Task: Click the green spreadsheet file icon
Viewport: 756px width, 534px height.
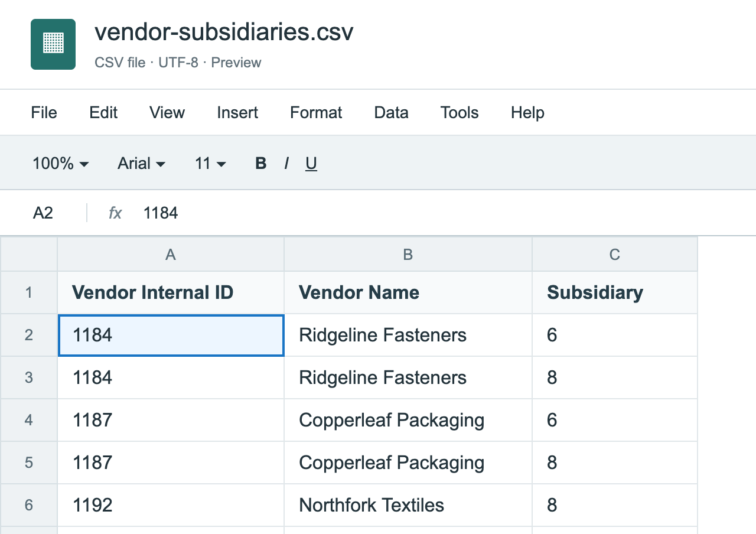Action: click(x=53, y=44)
